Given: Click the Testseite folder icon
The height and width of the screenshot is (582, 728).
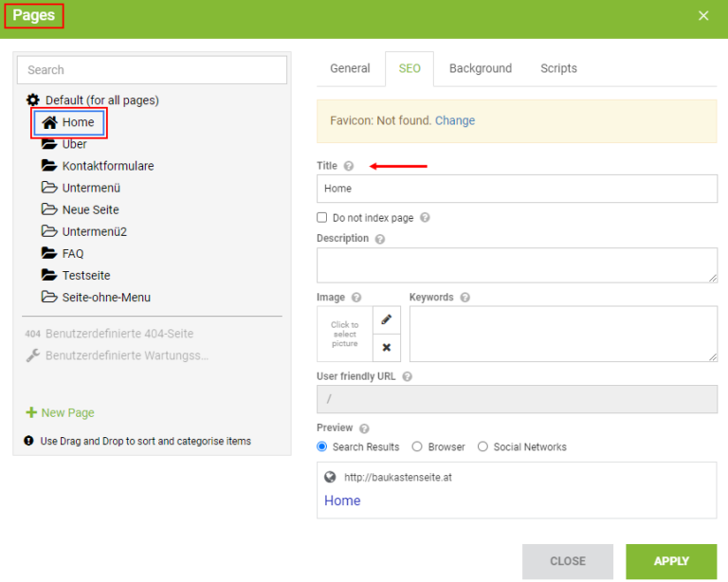Looking at the screenshot, I should (x=48, y=275).
